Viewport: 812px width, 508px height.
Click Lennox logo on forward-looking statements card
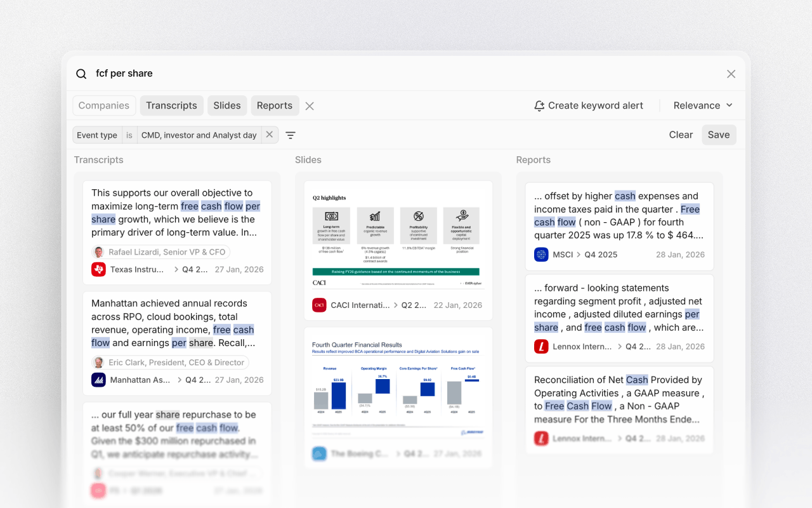541,347
